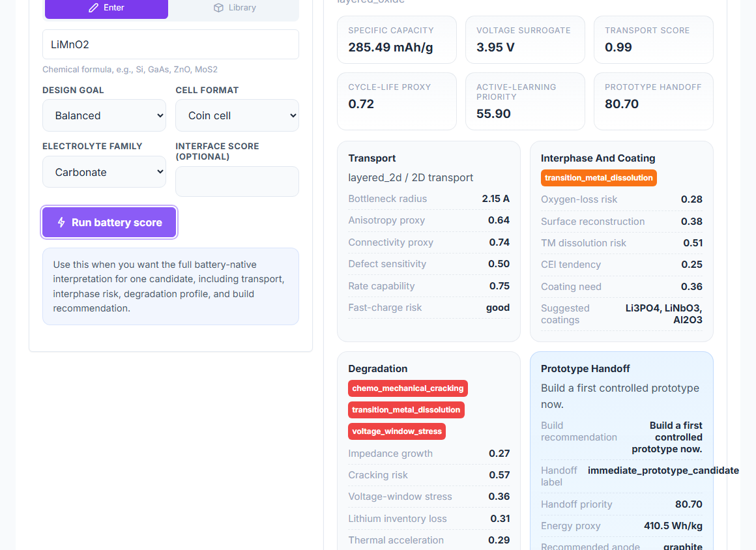Click the lightning bolt icon on run button

[61, 222]
